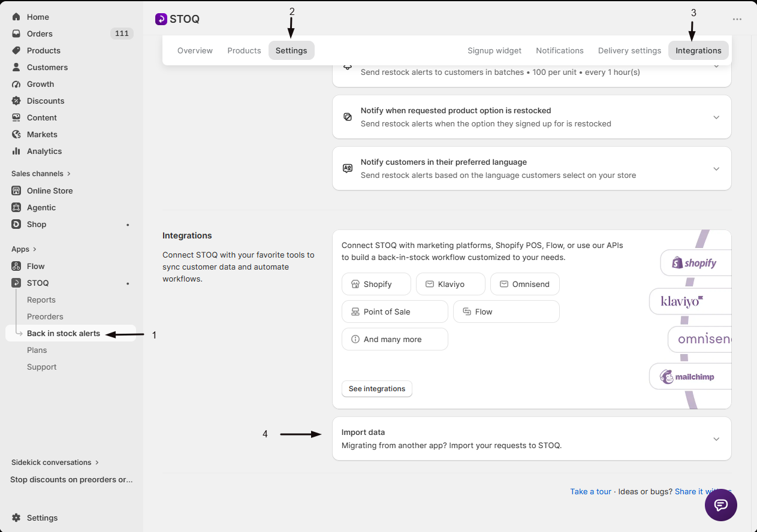The height and width of the screenshot is (532, 757).
Task: Click the Content icon in sidebar
Action: click(x=16, y=117)
